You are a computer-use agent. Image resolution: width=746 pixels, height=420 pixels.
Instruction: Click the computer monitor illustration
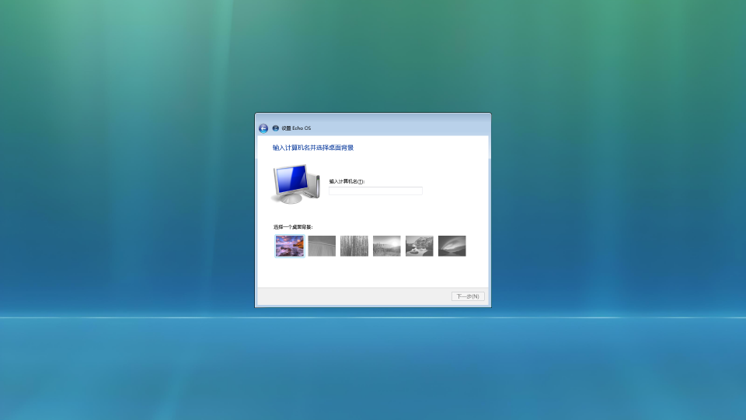pyautogui.click(x=296, y=184)
